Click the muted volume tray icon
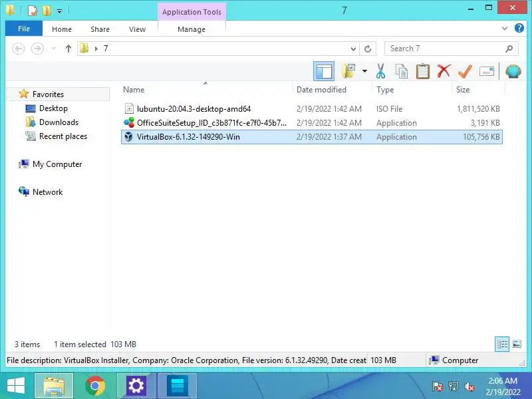The image size is (532, 399). point(469,386)
